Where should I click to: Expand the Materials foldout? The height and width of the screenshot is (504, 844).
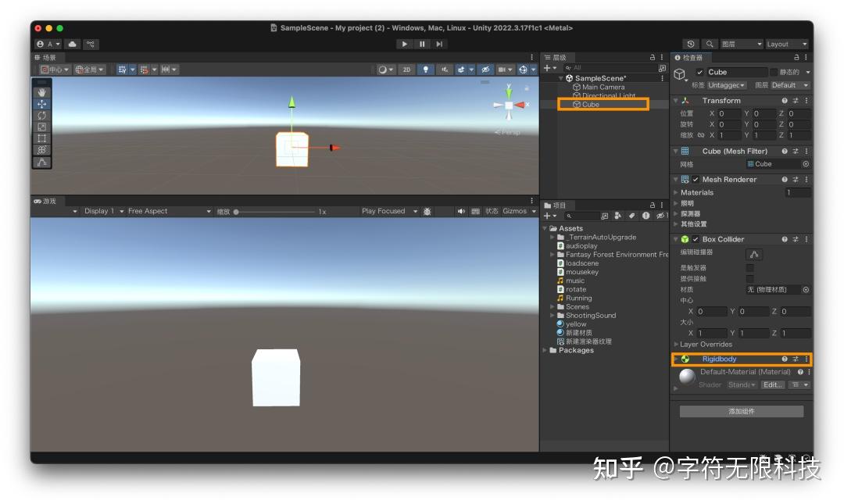[676, 192]
